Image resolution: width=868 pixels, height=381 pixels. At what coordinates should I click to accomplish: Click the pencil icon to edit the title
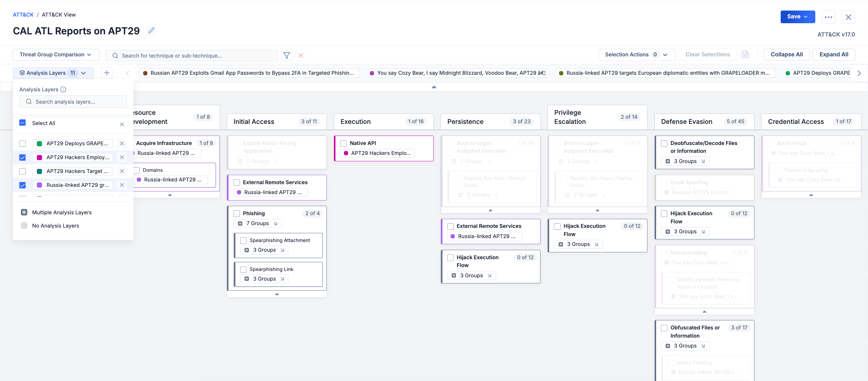(x=151, y=31)
